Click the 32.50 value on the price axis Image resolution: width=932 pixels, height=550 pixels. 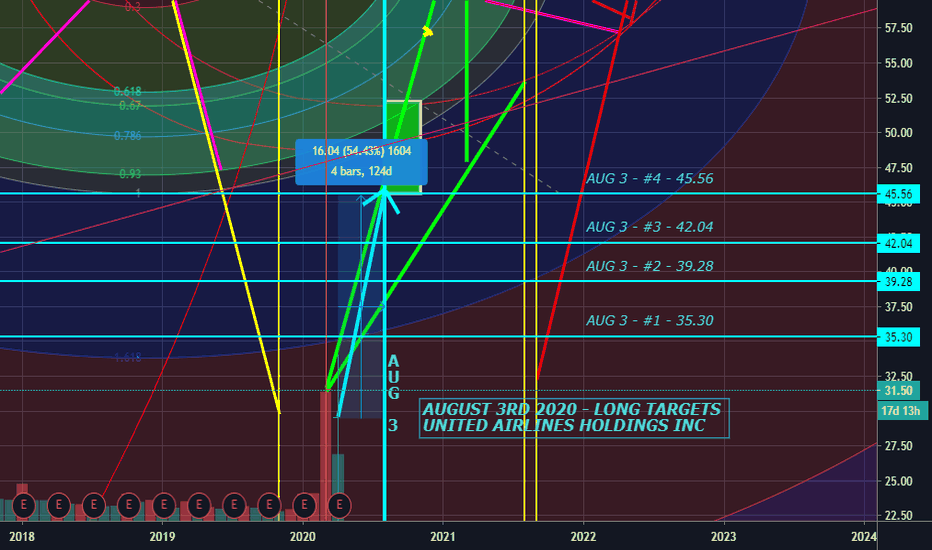pyautogui.click(x=898, y=376)
